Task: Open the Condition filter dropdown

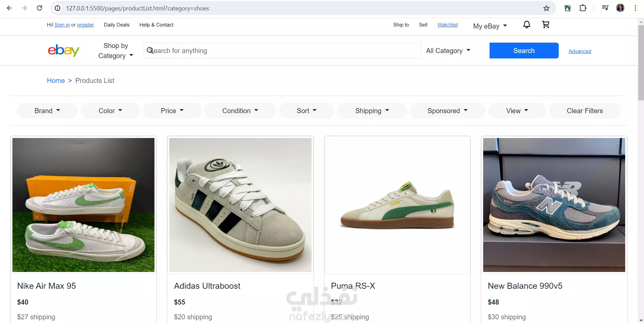Action: (x=240, y=111)
